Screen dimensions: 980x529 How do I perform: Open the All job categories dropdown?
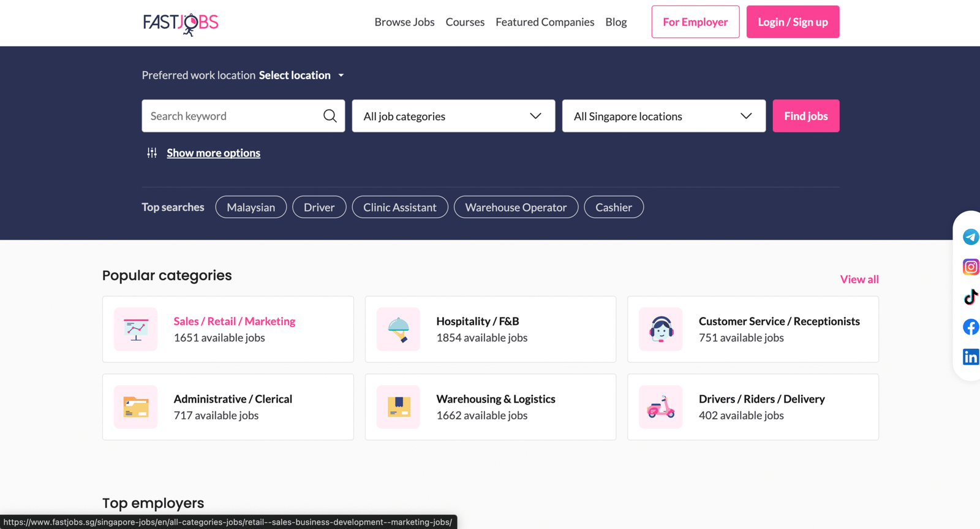click(453, 116)
